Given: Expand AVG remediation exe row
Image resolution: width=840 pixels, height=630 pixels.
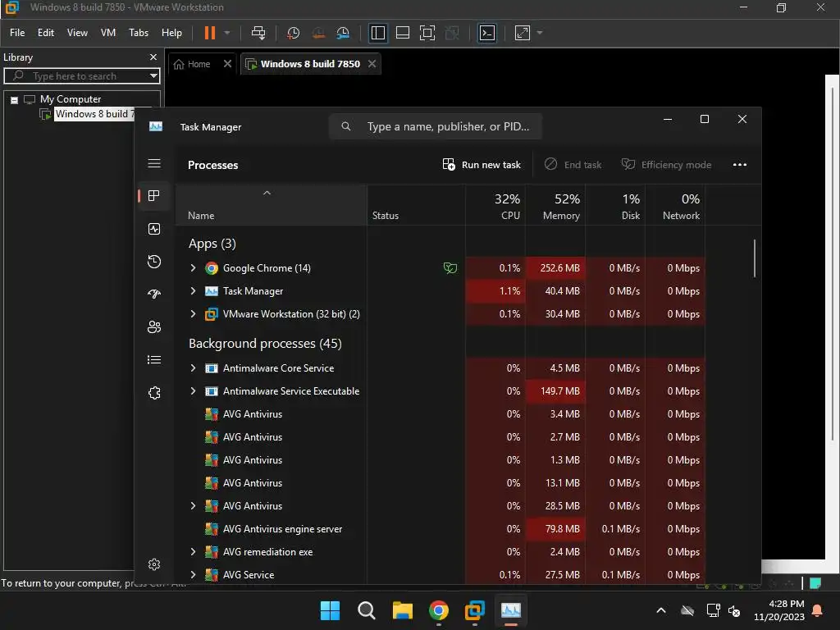Looking at the screenshot, I should pyautogui.click(x=194, y=552).
